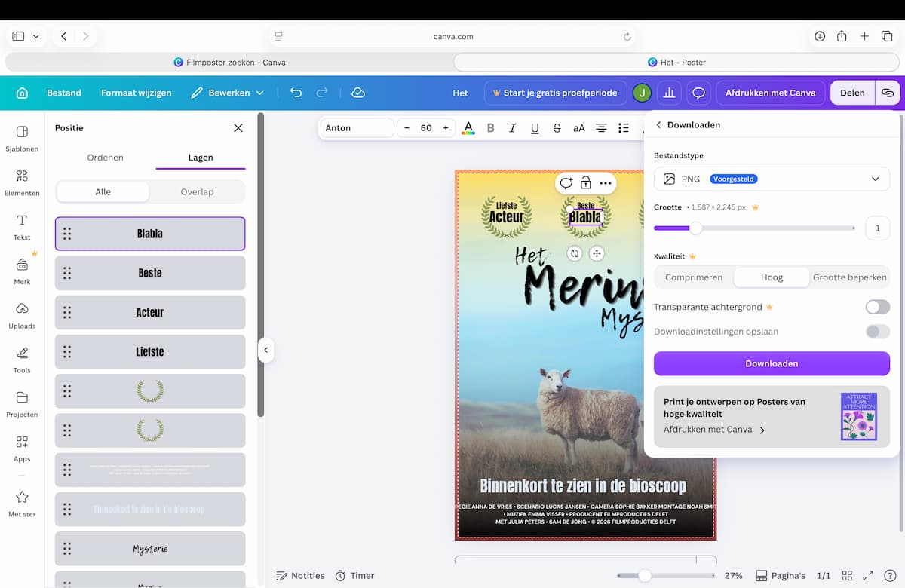Switch to the Lagen tab
Image resolution: width=905 pixels, height=588 pixels.
pos(201,158)
